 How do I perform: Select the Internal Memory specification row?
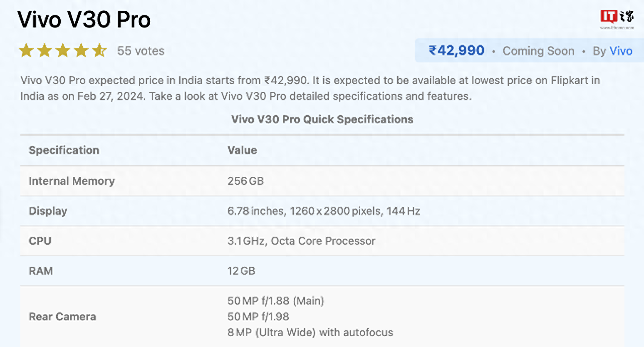[x=322, y=181]
